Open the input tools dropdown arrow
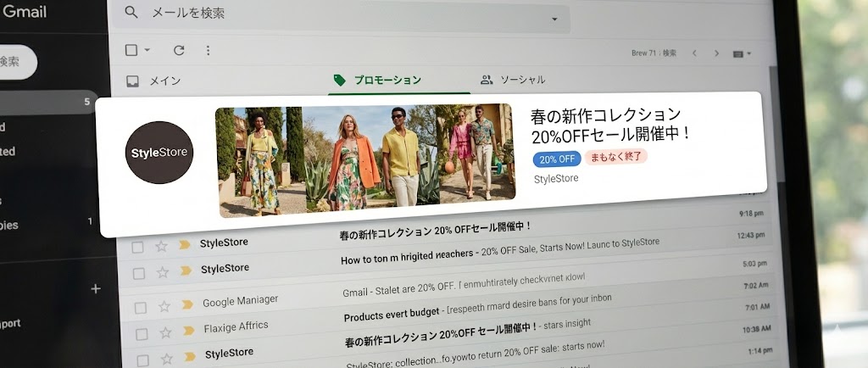868x368 pixels. click(749, 53)
